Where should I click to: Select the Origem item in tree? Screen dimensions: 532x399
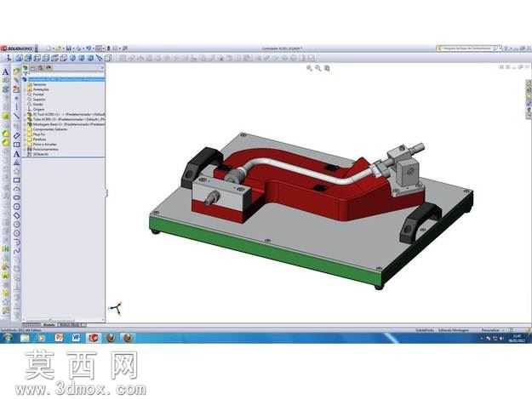pos(36,109)
